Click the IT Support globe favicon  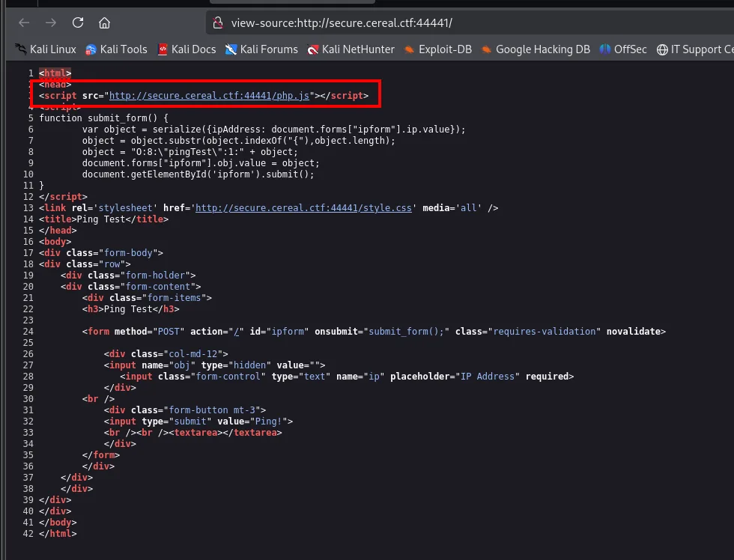click(662, 49)
